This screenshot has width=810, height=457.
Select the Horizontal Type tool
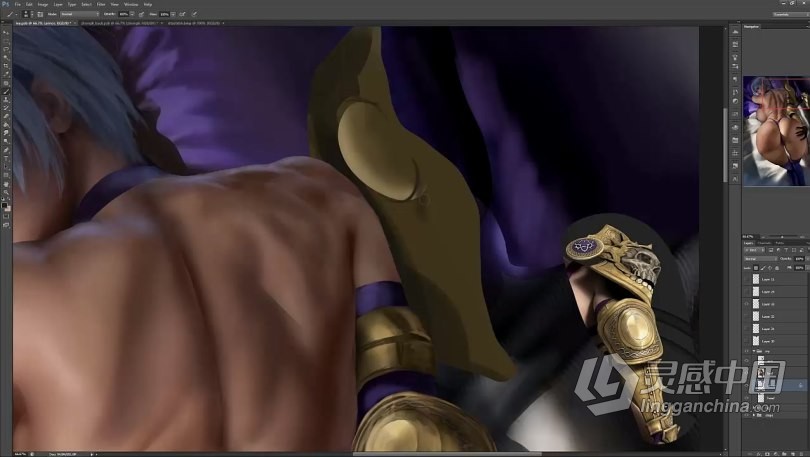click(x=6, y=157)
